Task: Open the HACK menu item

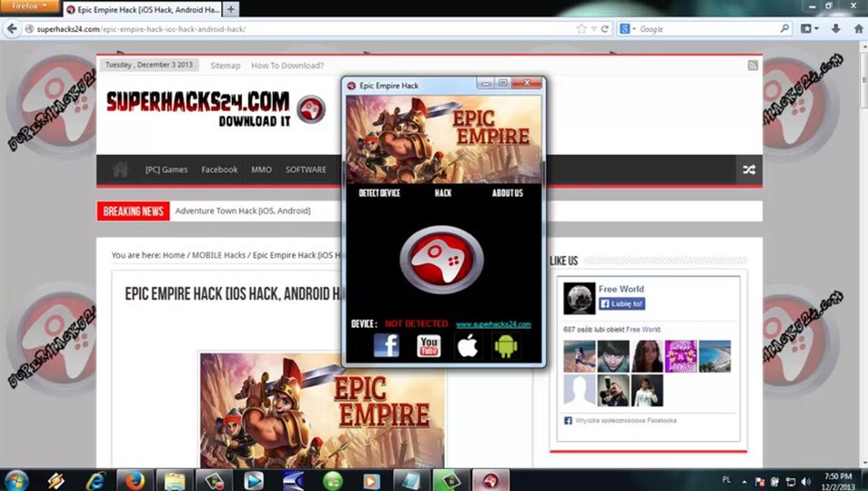Action: point(443,193)
